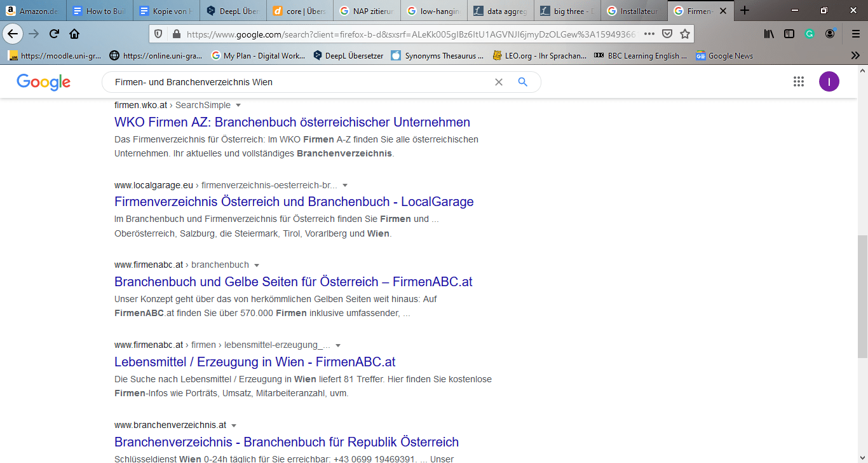Open Branchenbuch und Gelbe Seiten FirmenABC result
The width and height of the screenshot is (868, 463).
coord(294,282)
